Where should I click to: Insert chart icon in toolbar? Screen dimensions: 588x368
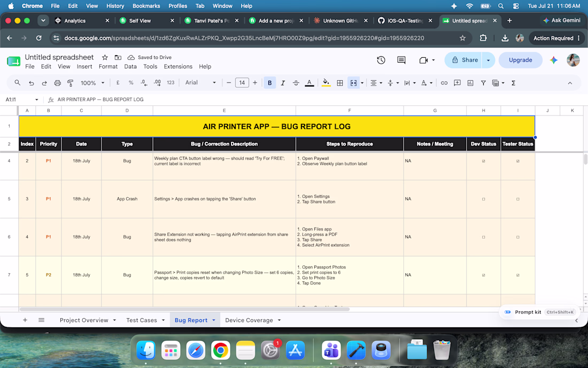pyautogui.click(x=470, y=83)
